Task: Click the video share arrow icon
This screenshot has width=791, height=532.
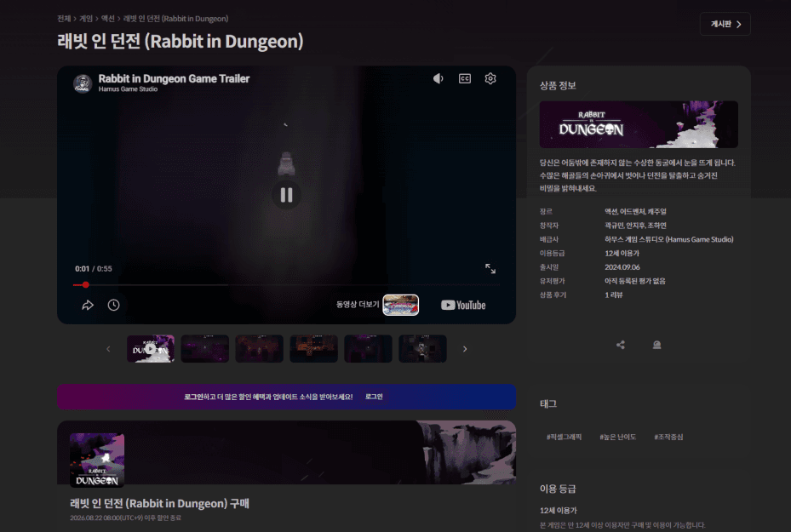Action: (x=88, y=305)
